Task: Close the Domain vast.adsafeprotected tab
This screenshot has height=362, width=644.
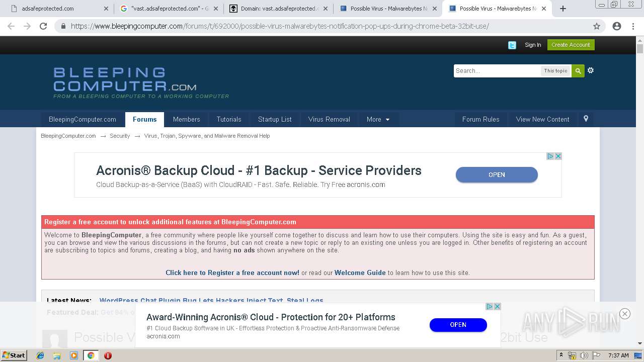Action: [325, 9]
